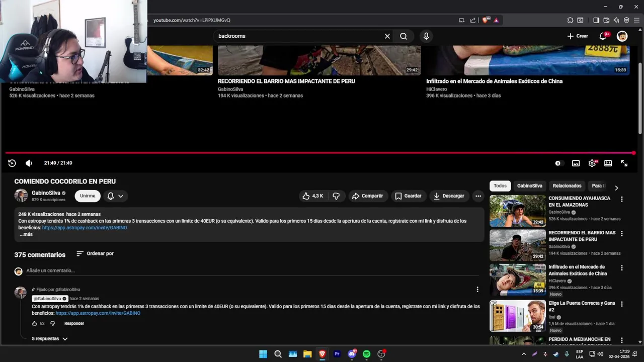This screenshot has height=362, width=644.
Task: Click the red progress bar end point
Action: click(x=633, y=153)
